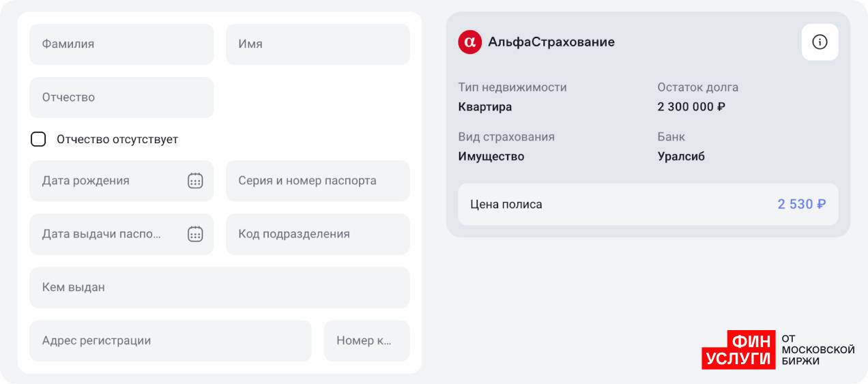Click the АльфаСтрахование company name
The image size is (868, 384).
coord(551,42)
